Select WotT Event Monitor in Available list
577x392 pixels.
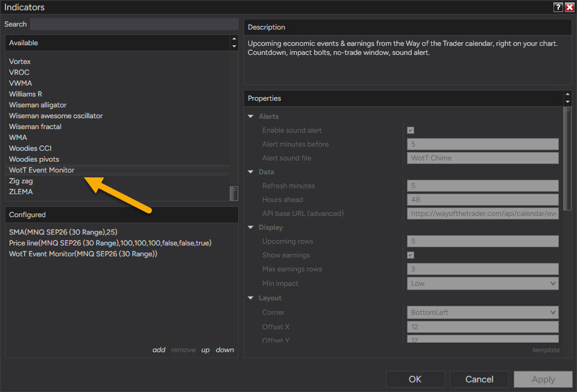tap(42, 170)
